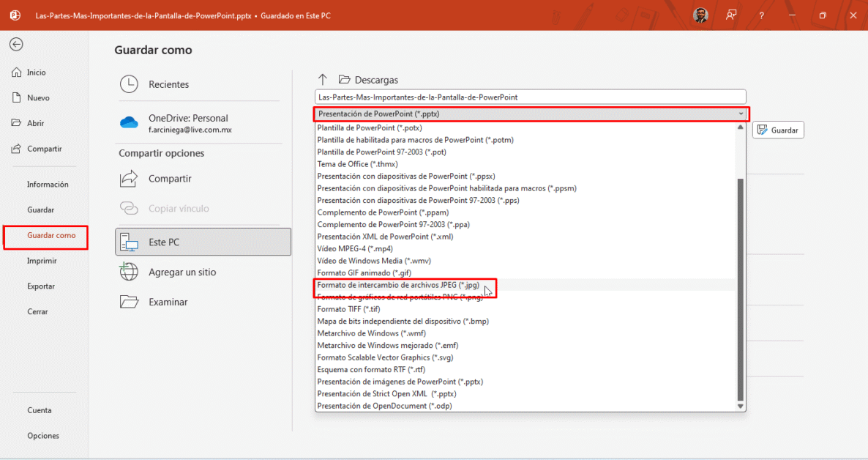Choose Vídeo MPEG-4 (*.mp4) format

[355, 249]
